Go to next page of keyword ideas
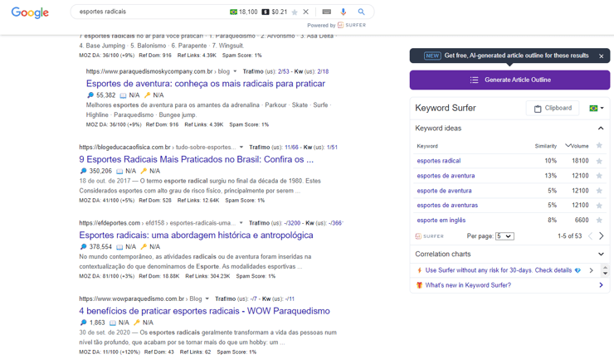This screenshot has width=614, height=364. coord(602,235)
